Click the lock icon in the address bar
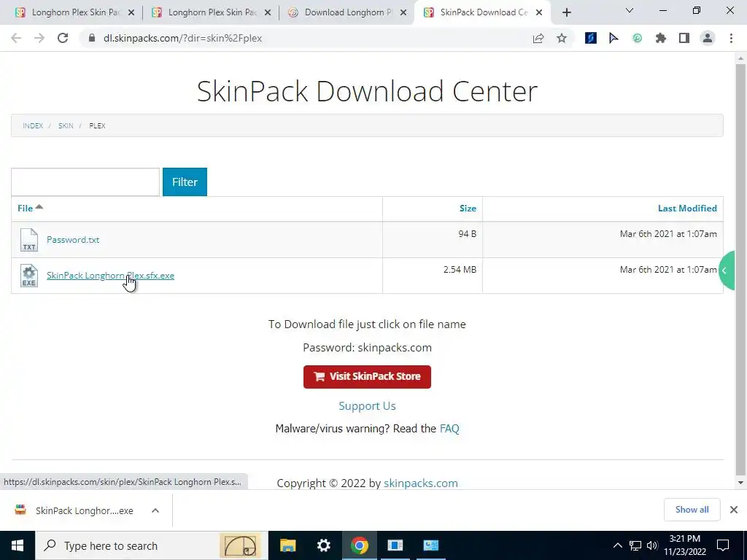This screenshot has width=747, height=560. click(91, 38)
